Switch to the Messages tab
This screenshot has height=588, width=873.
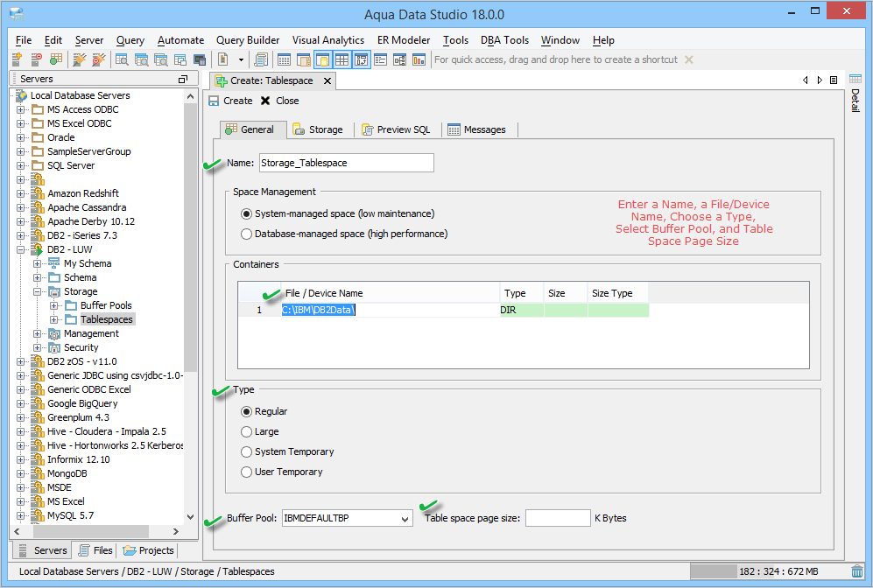click(477, 129)
